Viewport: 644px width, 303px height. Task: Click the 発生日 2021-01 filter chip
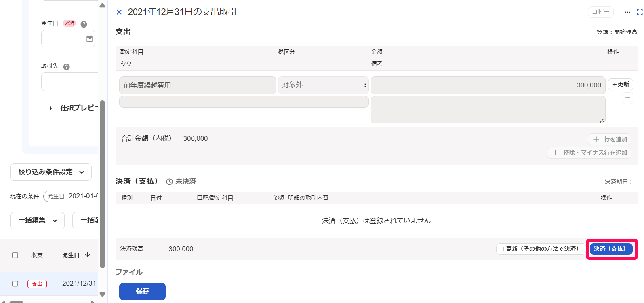pyautogui.click(x=71, y=196)
